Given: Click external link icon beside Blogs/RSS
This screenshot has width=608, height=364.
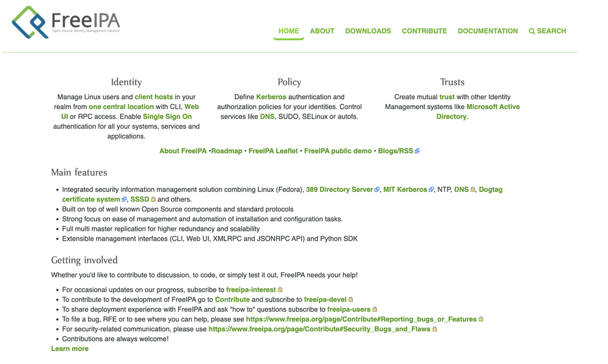Looking at the screenshot, I should pos(417,151).
